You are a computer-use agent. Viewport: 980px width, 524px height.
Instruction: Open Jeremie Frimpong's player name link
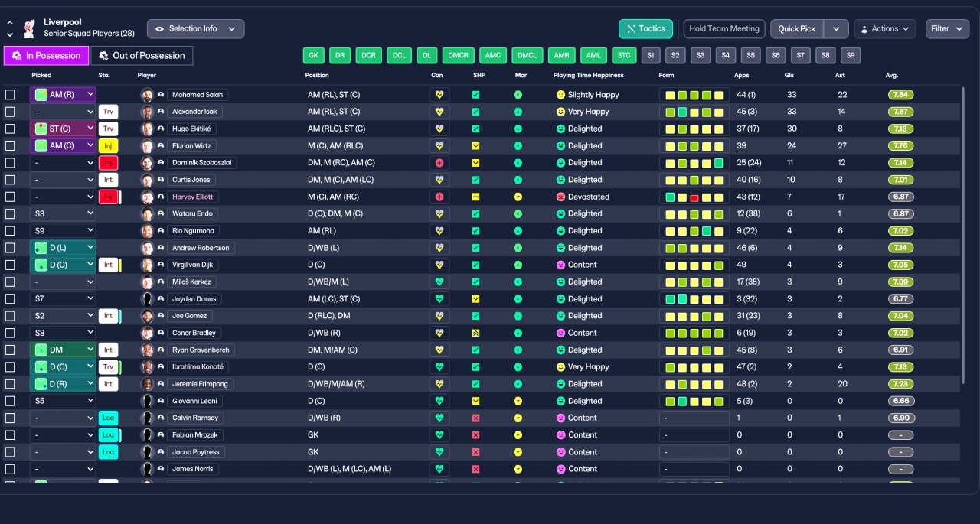tap(199, 384)
